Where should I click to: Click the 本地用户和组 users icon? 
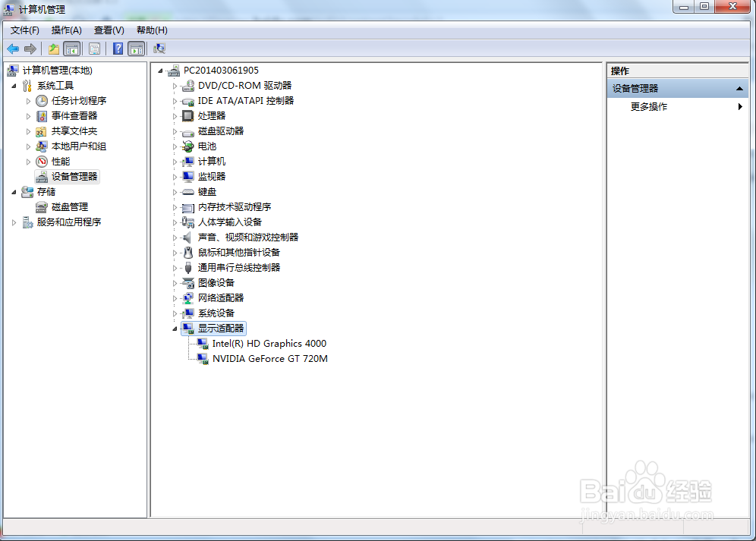(x=42, y=146)
